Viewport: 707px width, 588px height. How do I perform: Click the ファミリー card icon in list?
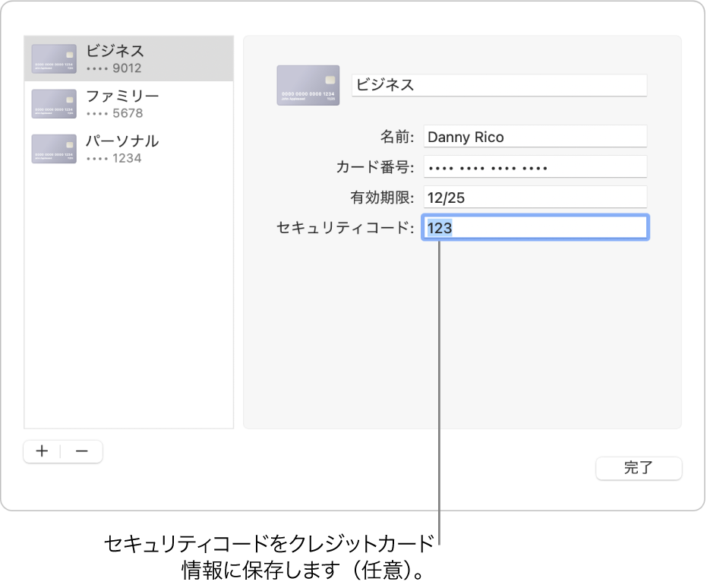[54, 104]
